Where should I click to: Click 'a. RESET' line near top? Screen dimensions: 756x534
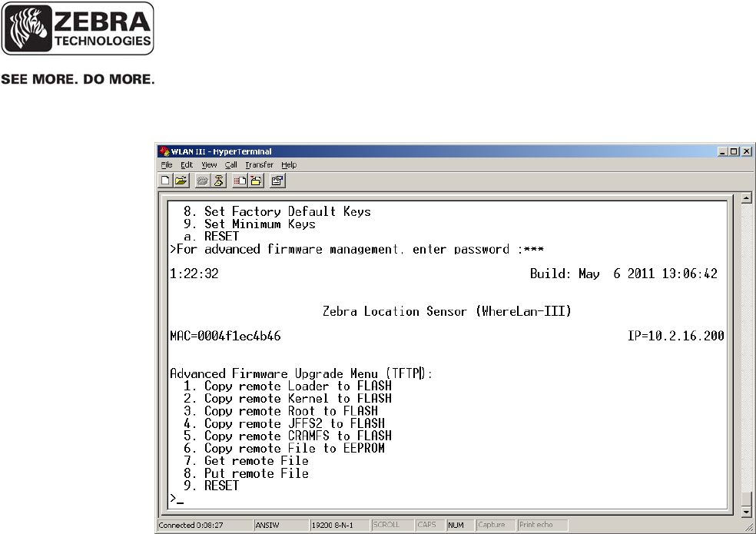211,237
